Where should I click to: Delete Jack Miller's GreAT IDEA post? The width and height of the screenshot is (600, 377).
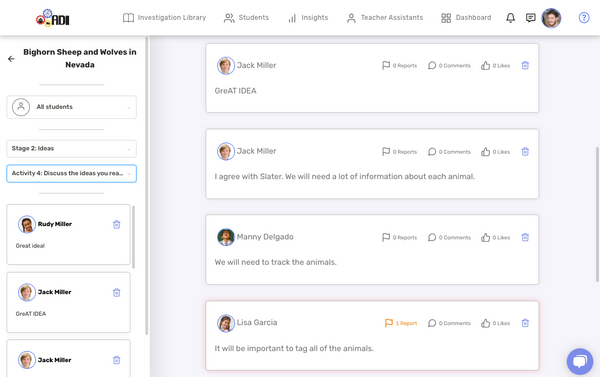525,65
